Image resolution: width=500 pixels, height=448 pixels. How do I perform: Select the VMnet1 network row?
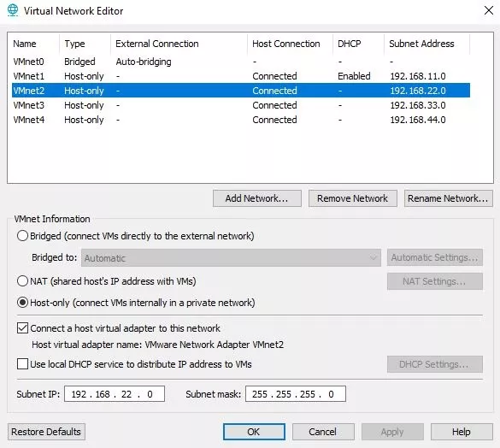241,76
